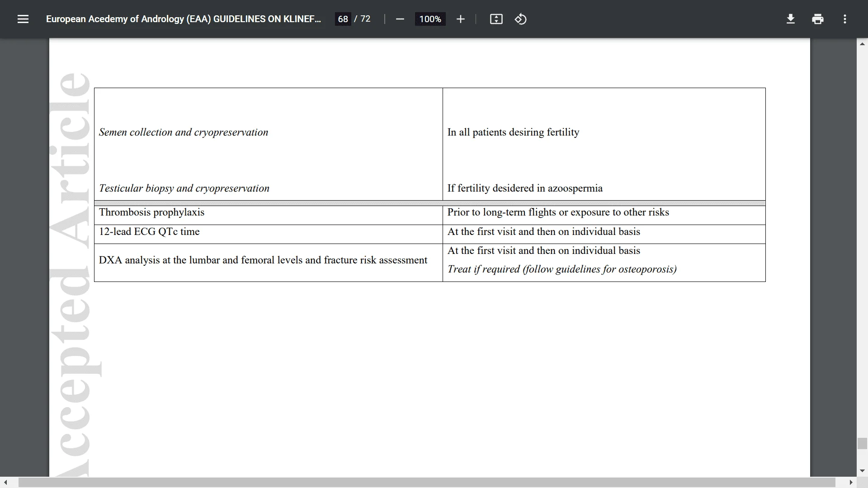Click the vertical scrollbar up arrow

point(862,44)
